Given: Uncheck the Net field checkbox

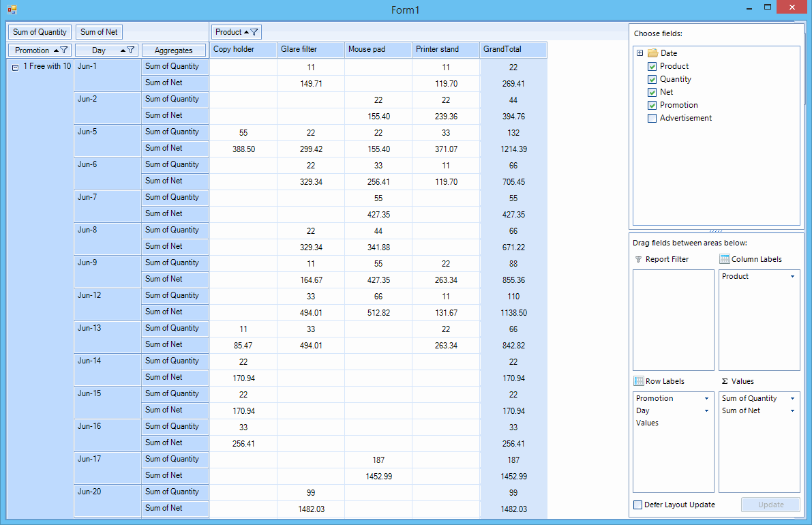Looking at the screenshot, I should point(652,92).
